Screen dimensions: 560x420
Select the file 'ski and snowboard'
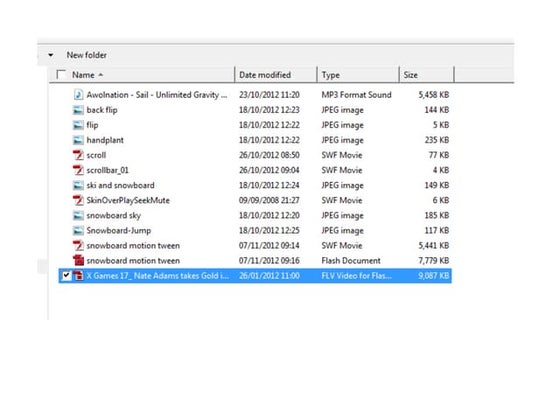(120, 185)
